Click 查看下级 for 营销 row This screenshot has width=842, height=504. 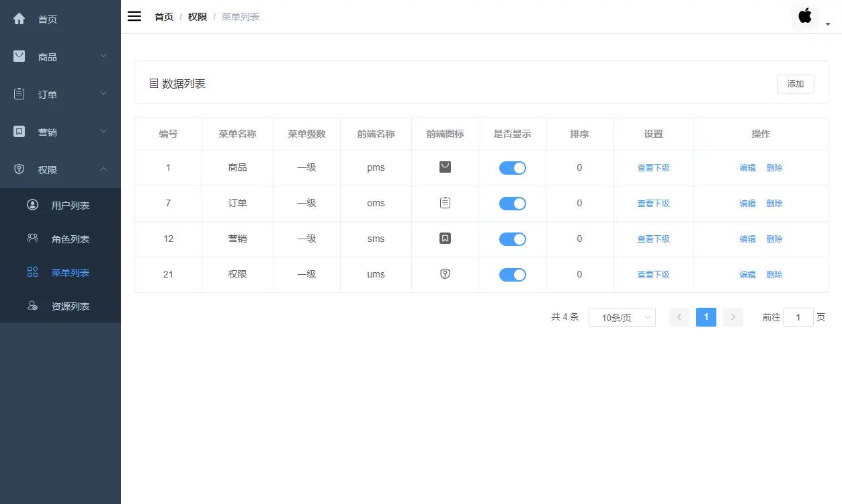pos(653,239)
